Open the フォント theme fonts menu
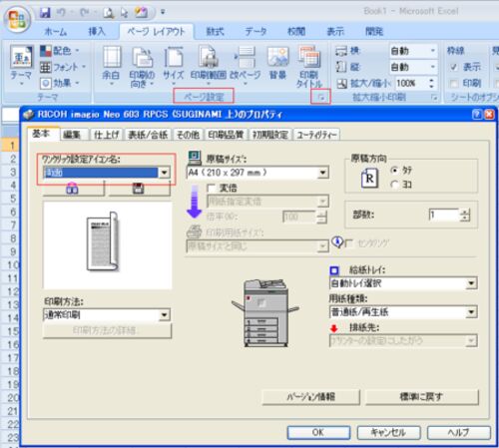Image resolution: width=499 pixels, height=448 pixels. 63,67
